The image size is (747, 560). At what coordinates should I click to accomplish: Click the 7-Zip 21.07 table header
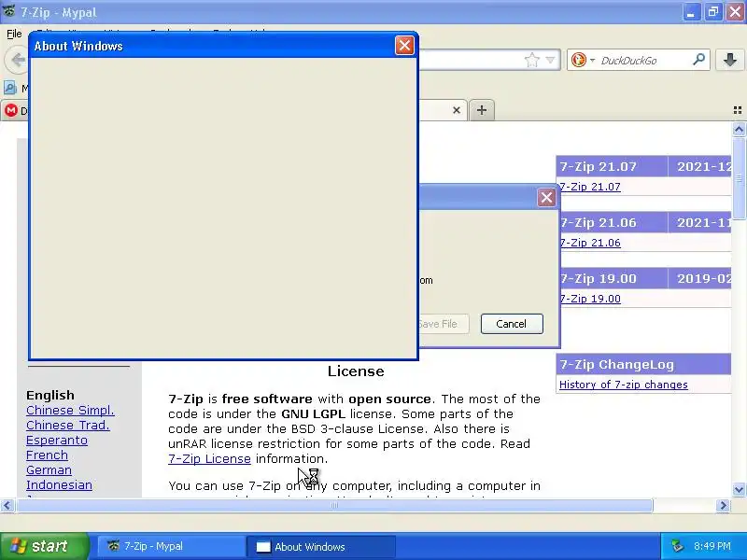tap(612, 166)
